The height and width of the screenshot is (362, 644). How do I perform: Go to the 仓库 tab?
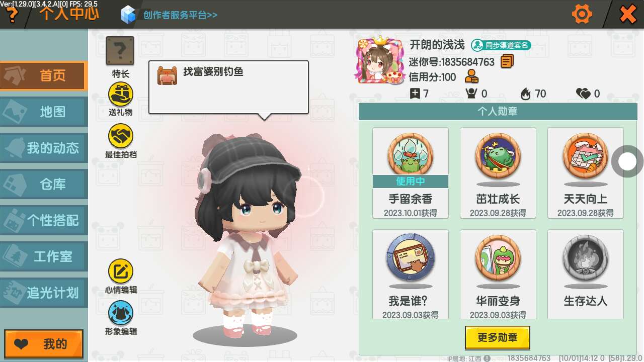pyautogui.click(x=44, y=184)
